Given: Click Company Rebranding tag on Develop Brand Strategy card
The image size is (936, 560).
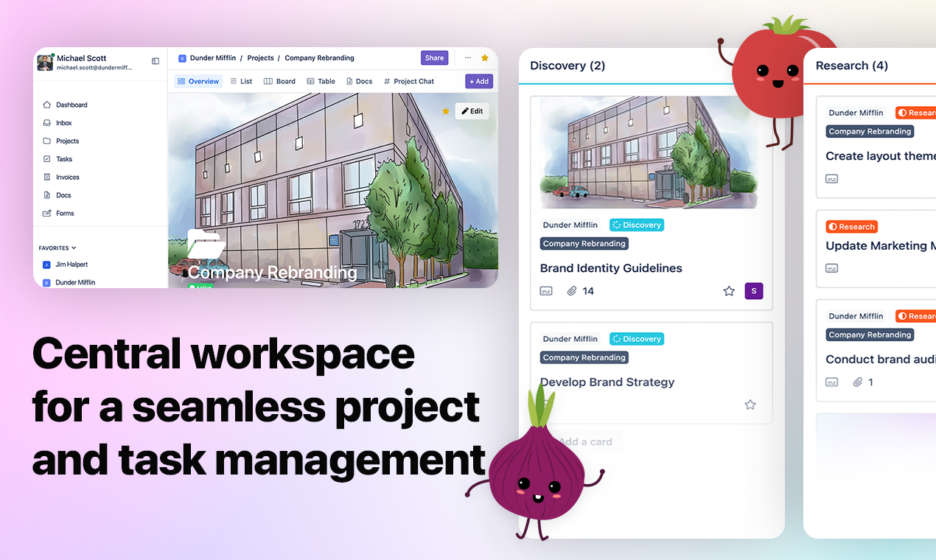Looking at the screenshot, I should coord(584,357).
